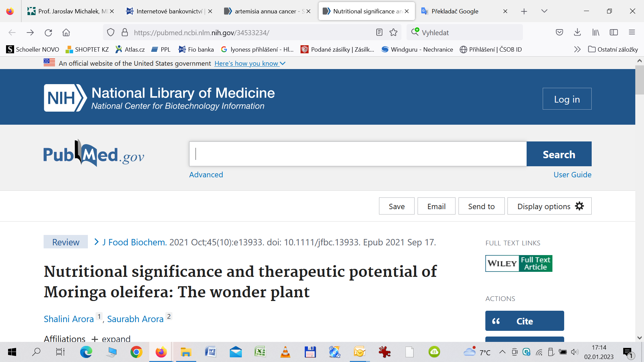Viewport: 644px width, 362px height.
Task: Open downloads arrow icon in toolbar
Action: click(x=577, y=33)
